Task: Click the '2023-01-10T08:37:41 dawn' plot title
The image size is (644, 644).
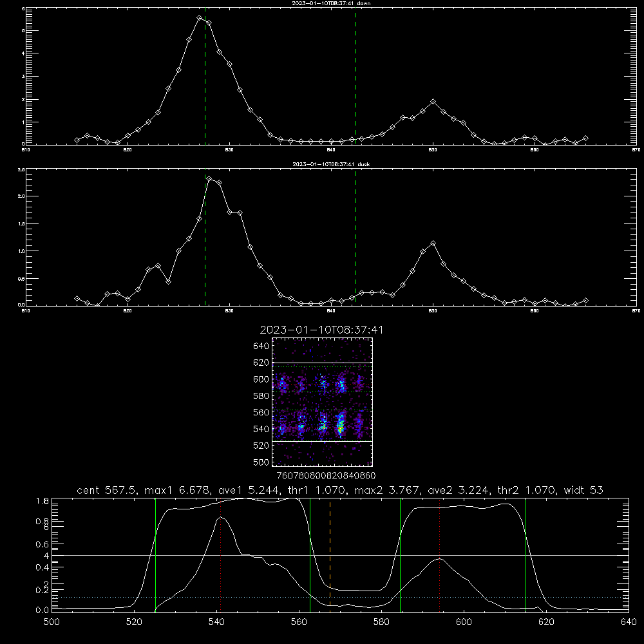Action: click(331, 3)
